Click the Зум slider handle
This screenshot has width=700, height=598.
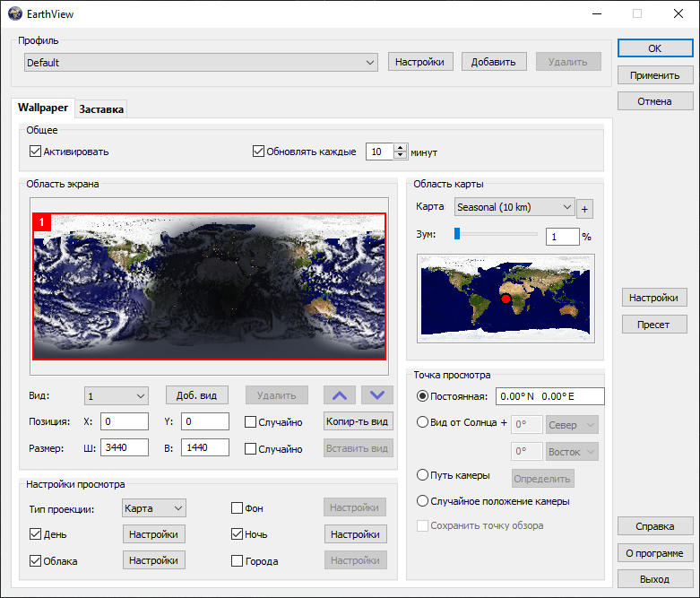456,234
